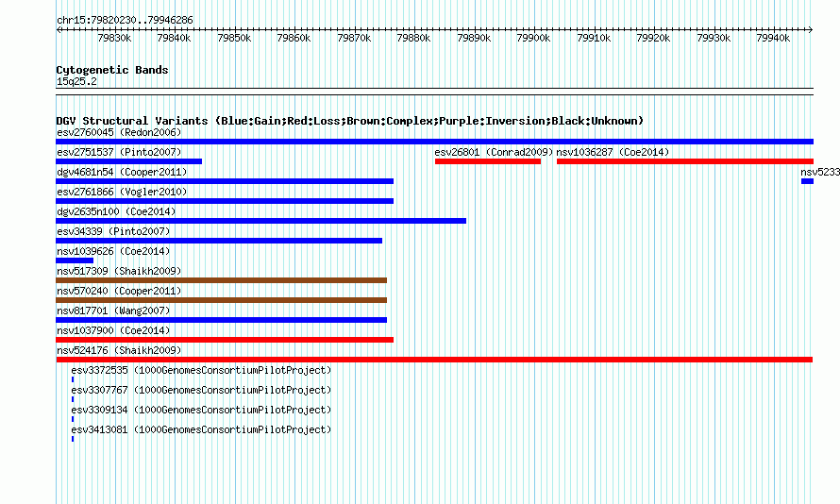This screenshot has height=504, width=840.
Task: Click the 15q25.2 band label
Action: [x=76, y=81]
